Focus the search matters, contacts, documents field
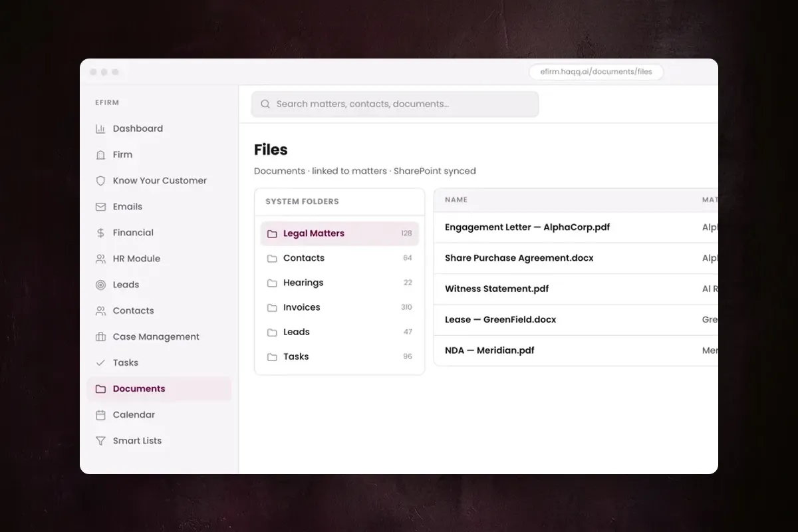This screenshot has width=798, height=532. [x=395, y=104]
